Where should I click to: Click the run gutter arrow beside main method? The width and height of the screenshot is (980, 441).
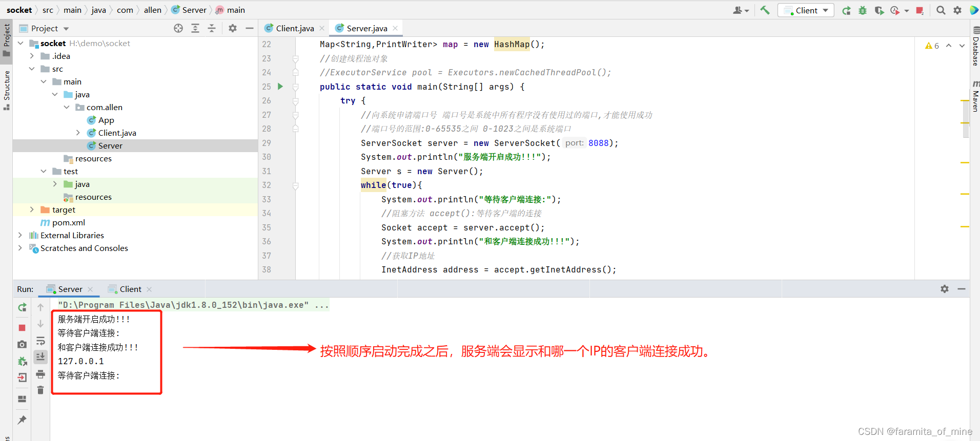pos(280,87)
